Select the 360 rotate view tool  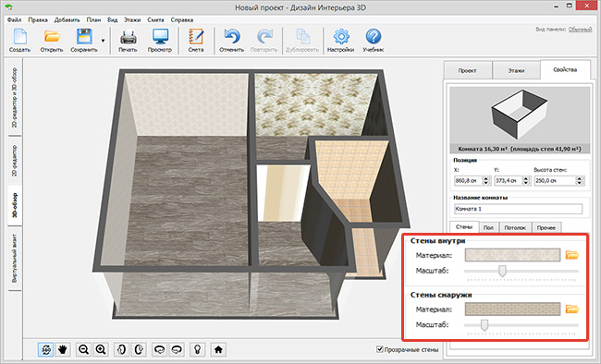[x=46, y=349]
